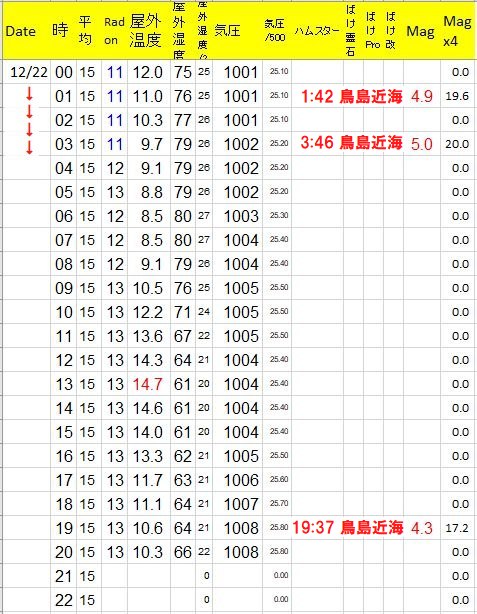Click the humidity cell 75
The height and width of the screenshot is (614, 477).
[x=182, y=72]
